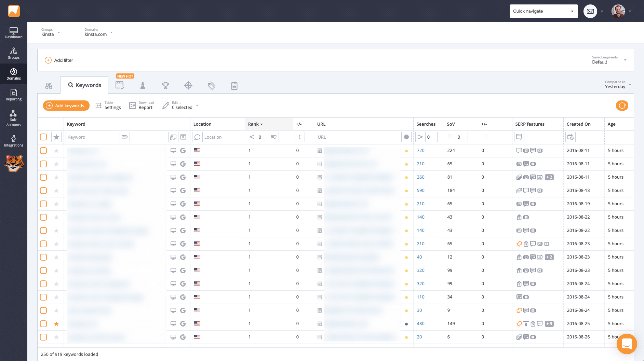The height and width of the screenshot is (361, 644).
Task: Open the notes tab with the clipboard icon
Action: coord(234,85)
